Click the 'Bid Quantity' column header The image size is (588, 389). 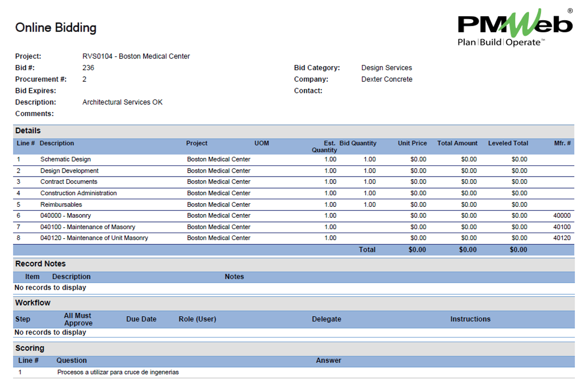click(x=358, y=143)
